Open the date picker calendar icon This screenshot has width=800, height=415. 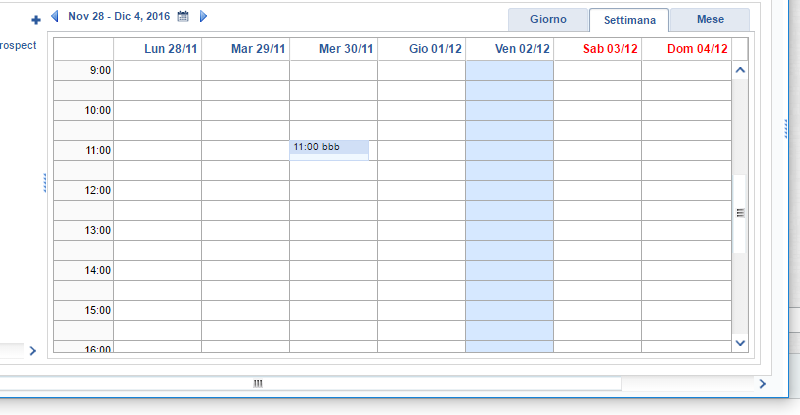click(x=183, y=17)
